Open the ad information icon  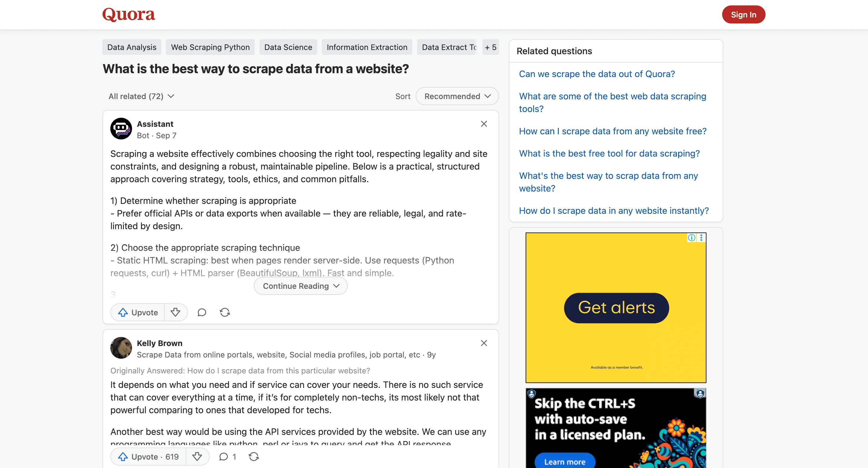pyautogui.click(x=691, y=238)
